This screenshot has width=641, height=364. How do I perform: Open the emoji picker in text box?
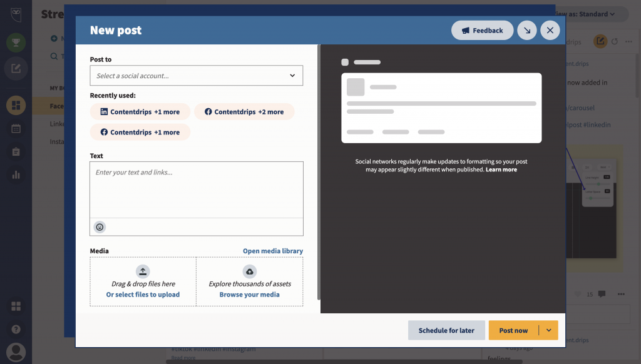100,227
